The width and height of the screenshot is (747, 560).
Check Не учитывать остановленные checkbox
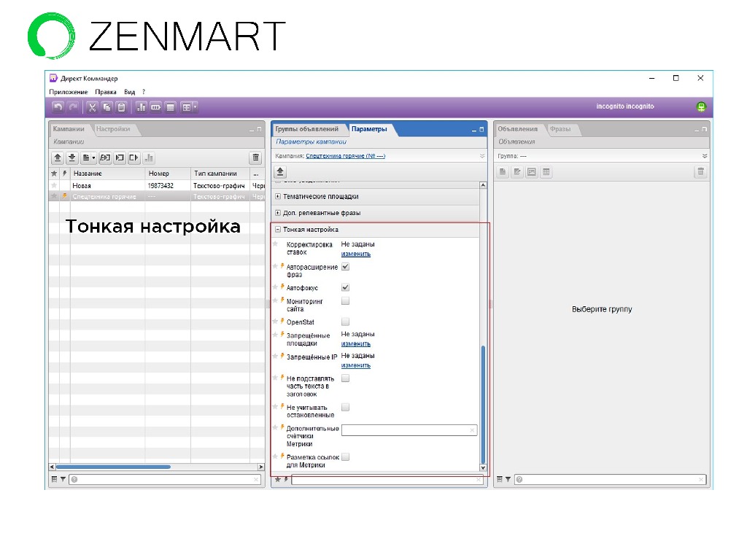(x=345, y=407)
